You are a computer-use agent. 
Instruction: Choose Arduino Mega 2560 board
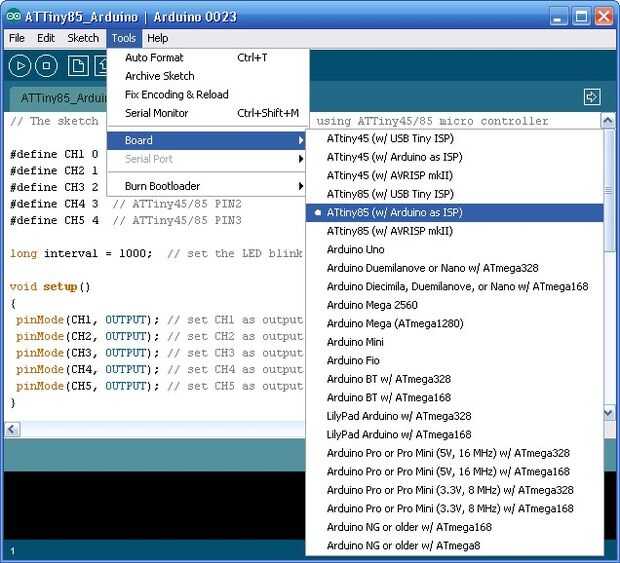tap(455, 305)
